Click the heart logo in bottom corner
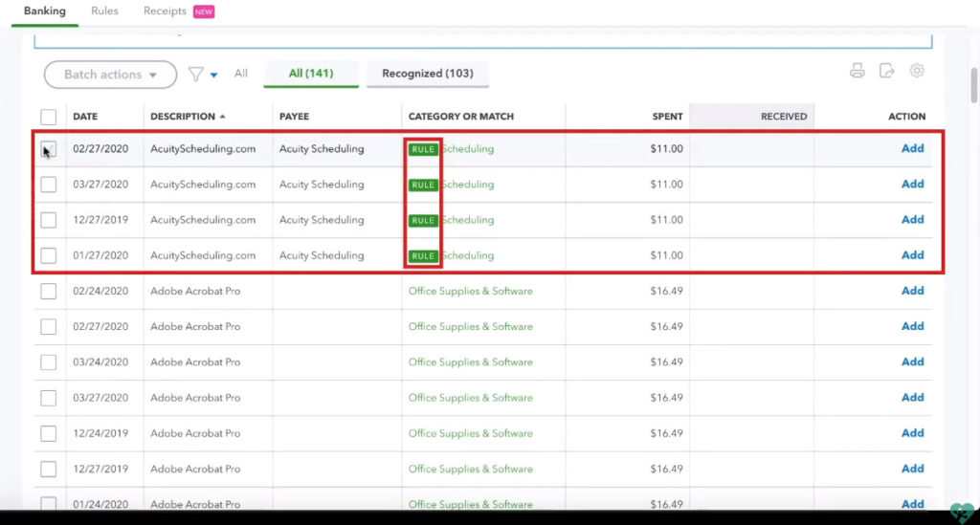This screenshot has width=980, height=525. pyautogui.click(x=962, y=512)
